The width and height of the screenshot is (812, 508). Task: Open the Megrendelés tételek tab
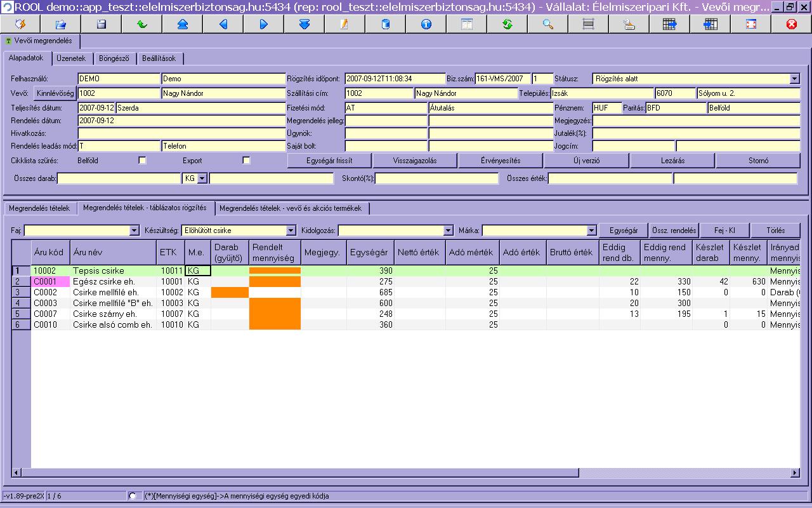click(39, 208)
